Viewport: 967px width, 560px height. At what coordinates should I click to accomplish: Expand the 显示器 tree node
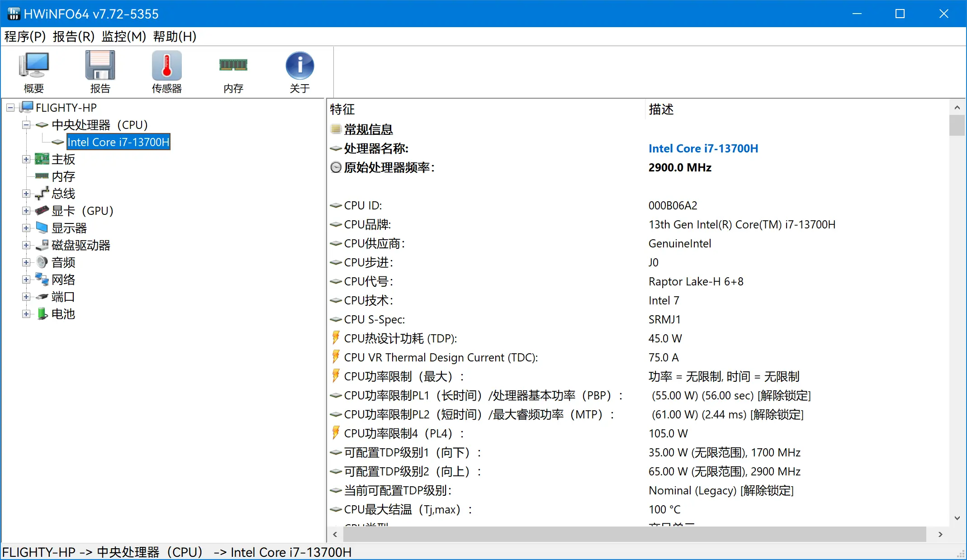[x=26, y=228]
